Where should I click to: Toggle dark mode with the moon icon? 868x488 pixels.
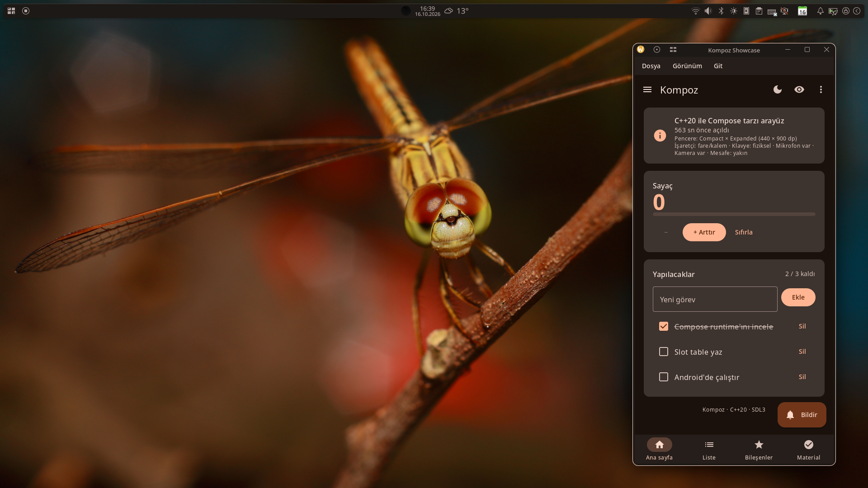pyautogui.click(x=777, y=89)
